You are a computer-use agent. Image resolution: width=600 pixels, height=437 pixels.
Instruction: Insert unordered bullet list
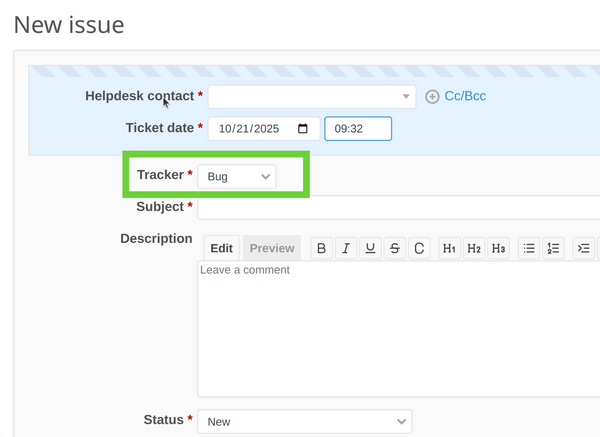click(530, 248)
